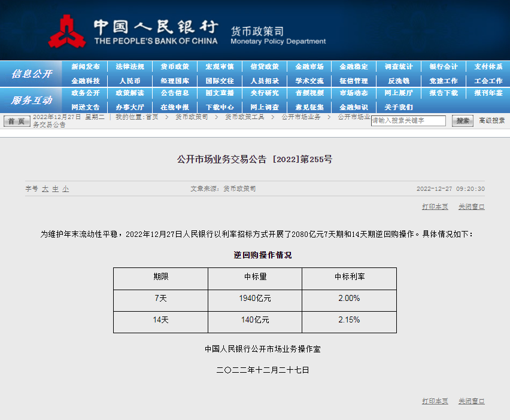Open the 调查统计 menu item

tap(399, 66)
